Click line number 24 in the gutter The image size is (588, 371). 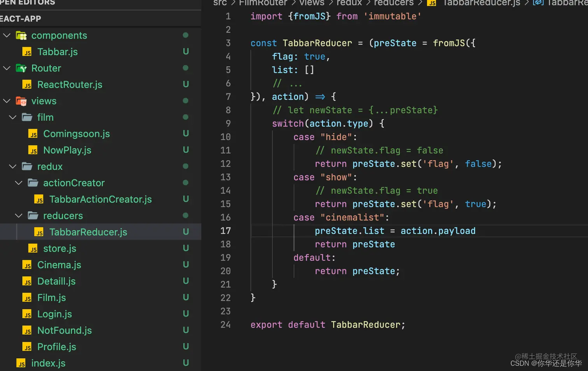click(226, 324)
